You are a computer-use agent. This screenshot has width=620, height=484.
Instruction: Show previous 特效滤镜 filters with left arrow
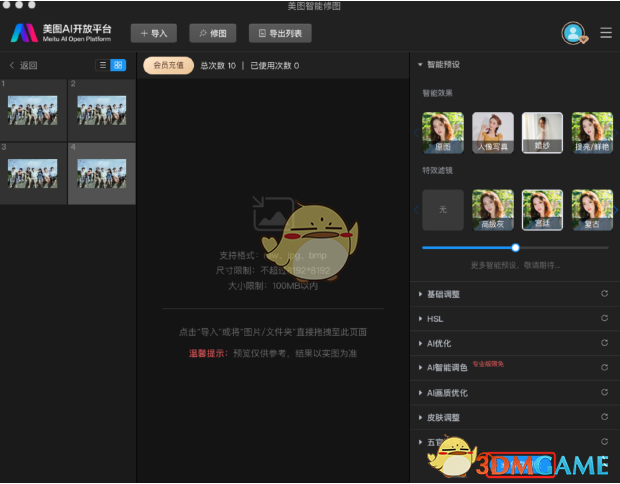[x=416, y=210]
